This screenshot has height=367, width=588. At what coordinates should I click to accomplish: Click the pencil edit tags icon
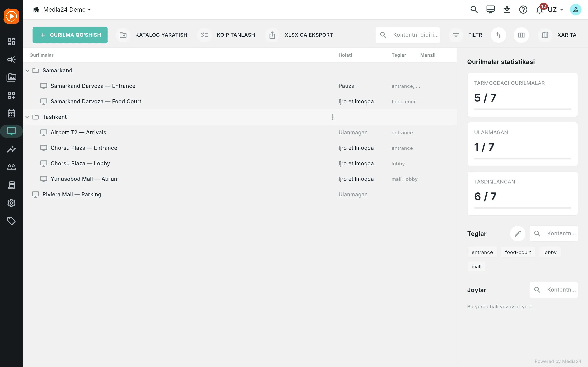coord(518,233)
